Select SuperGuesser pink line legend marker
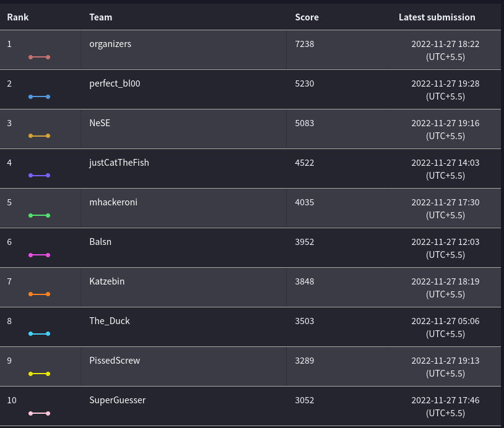504x428 pixels. [39, 413]
